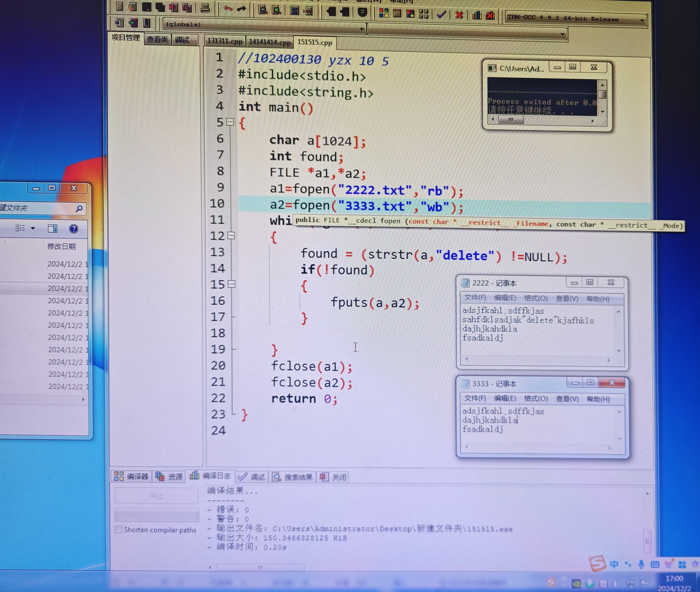Open 编辑(E) menu in 2222 Notepad
Image resolution: width=700 pixels, height=592 pixels.
coord(505,298)
